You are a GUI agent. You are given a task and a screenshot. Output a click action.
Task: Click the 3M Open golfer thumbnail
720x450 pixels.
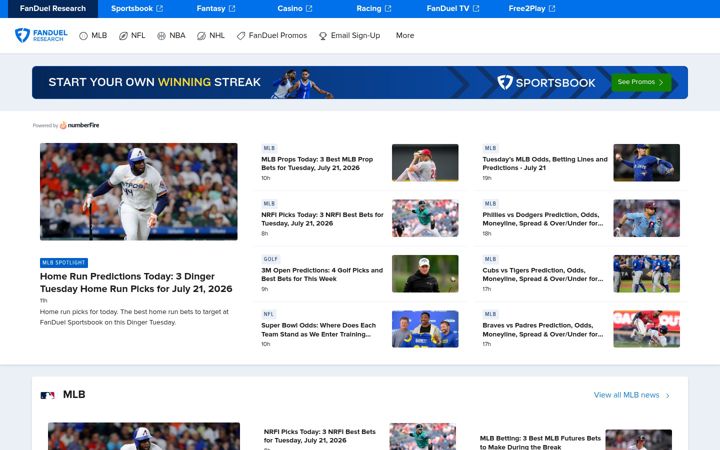425,274
